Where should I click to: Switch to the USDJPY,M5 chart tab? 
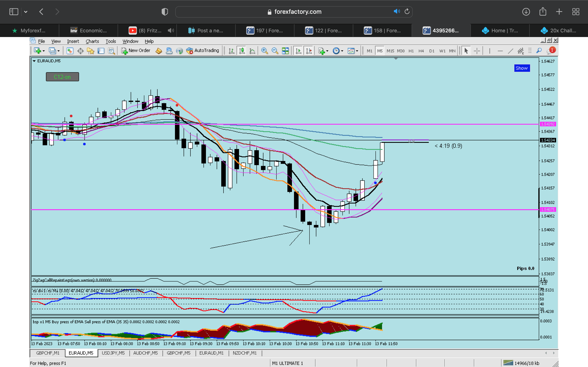[x=113, y=353]
